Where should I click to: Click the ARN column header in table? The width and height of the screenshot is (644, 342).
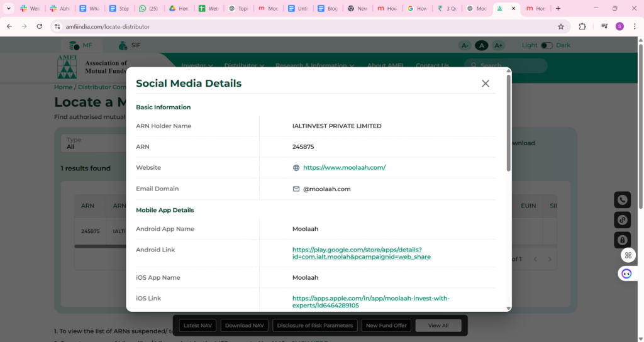pyautogui.click(x=87, y=206)
